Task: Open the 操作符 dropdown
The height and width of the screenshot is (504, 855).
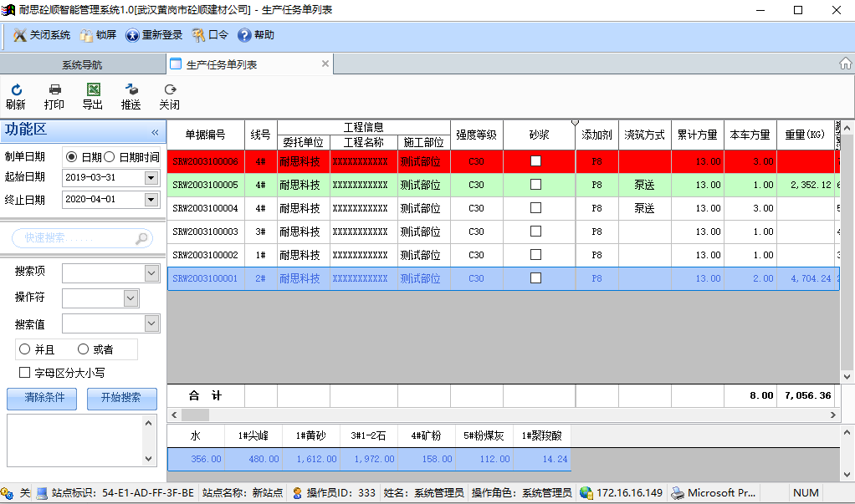Action: [131, 298]
